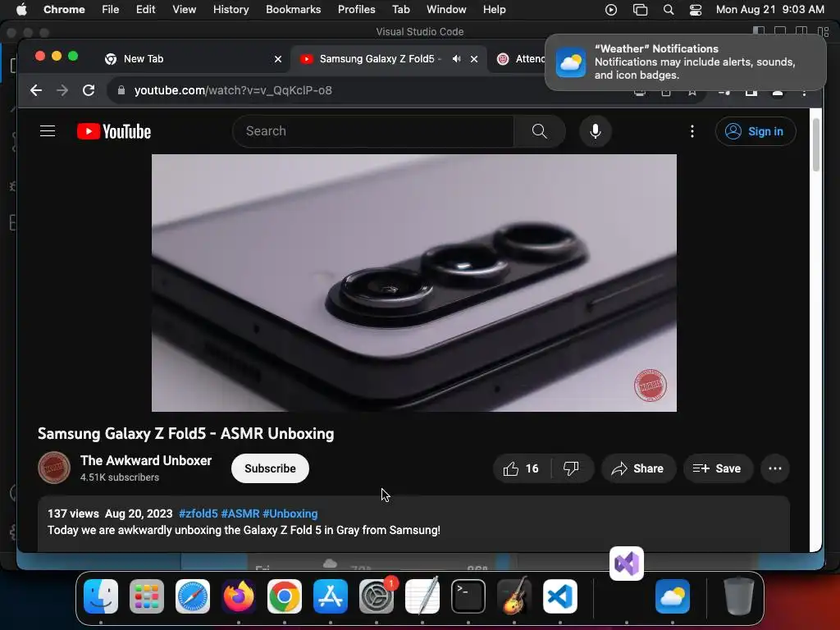Screen dimensions: 840x630
Task: Click the video player
Action: [x=414, y=283]
